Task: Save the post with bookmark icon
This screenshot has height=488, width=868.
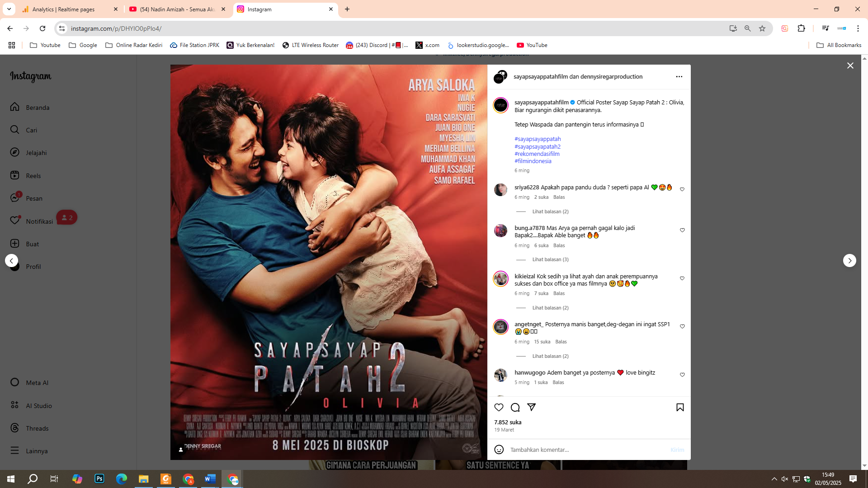Action: click(x=680, y=407)
